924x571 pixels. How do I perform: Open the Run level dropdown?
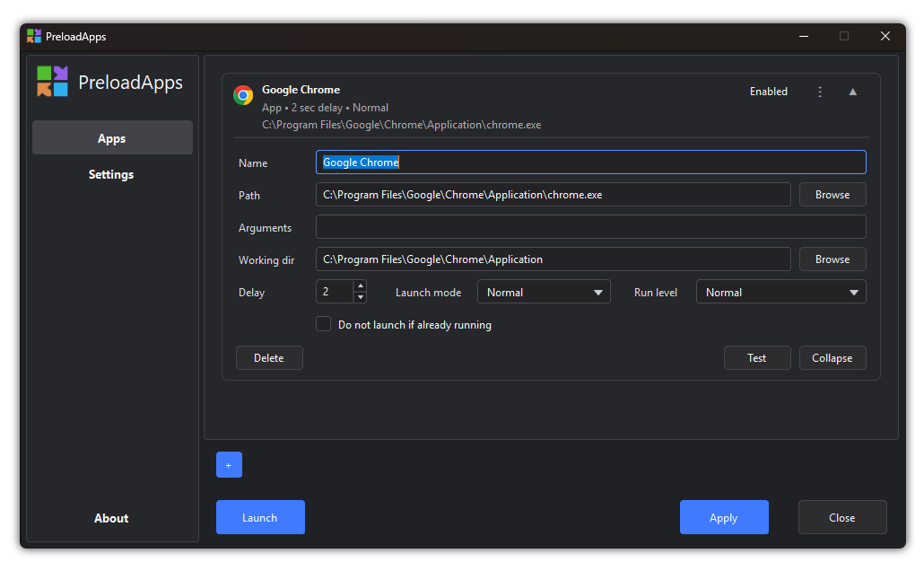[780, 292]
